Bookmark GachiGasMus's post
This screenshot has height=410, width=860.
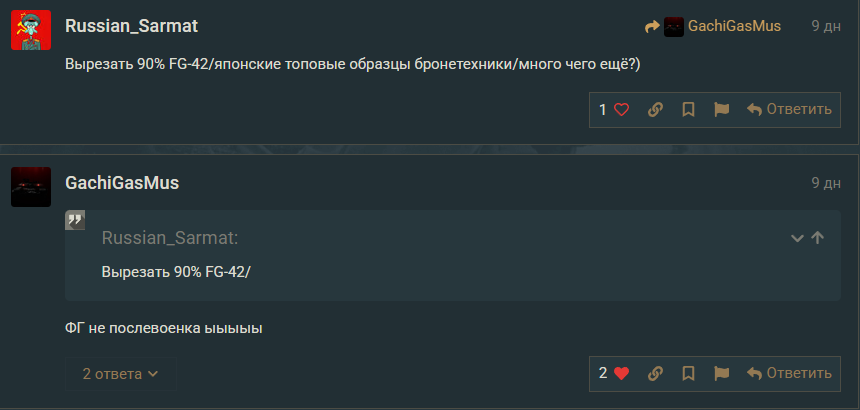[x=688, y=374]
